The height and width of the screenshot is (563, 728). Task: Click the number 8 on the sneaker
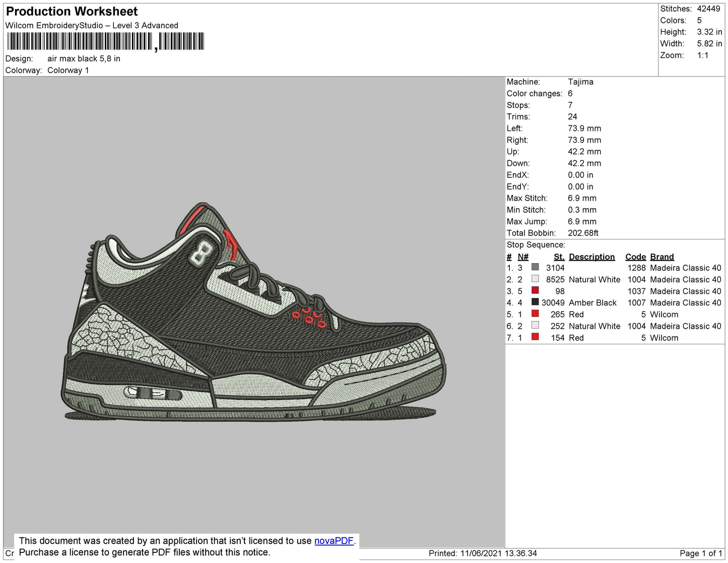pos(201,253)
